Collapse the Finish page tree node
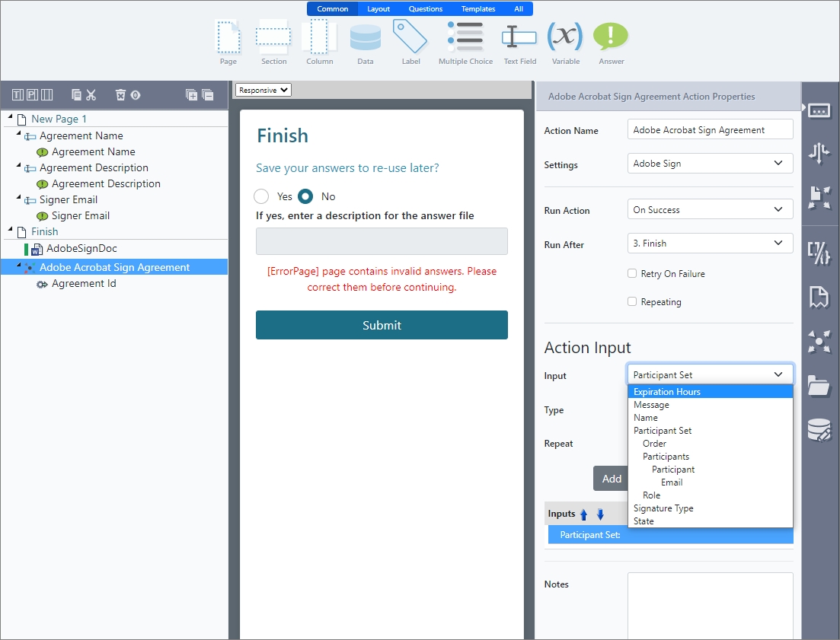Image resolution: width=840 pixels, height=640 pixels. pos(10,228)
